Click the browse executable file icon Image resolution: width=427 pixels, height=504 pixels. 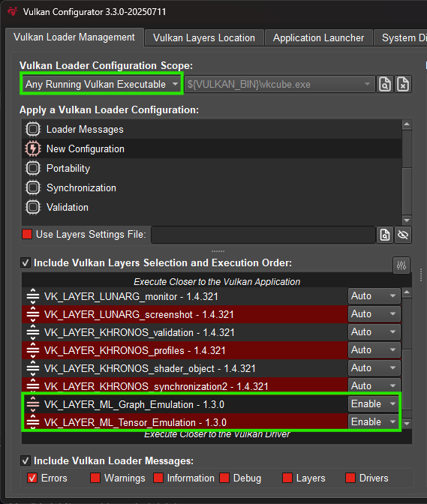tap(385, 84)
